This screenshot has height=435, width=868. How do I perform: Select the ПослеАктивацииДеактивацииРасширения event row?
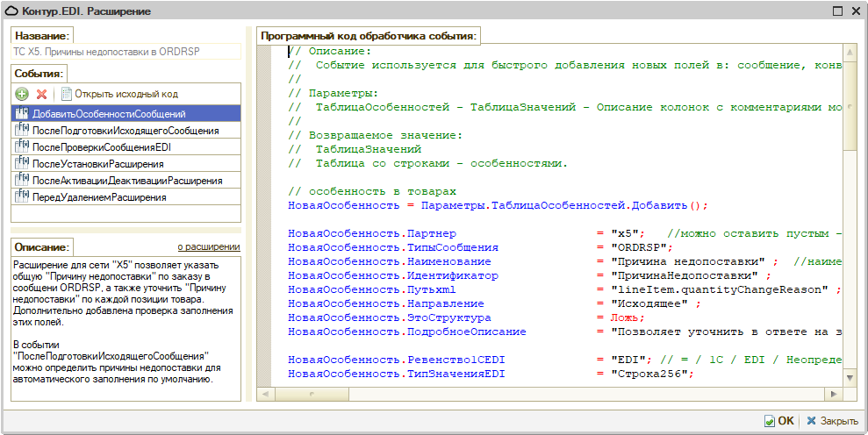click(126, 181)
